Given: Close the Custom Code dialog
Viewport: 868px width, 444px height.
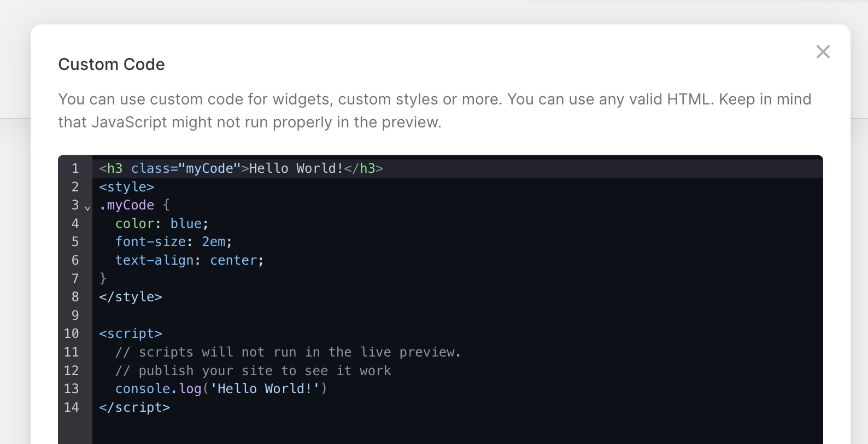Looking at the screenshot, I should pyautogui.click(x=823, y=52).
